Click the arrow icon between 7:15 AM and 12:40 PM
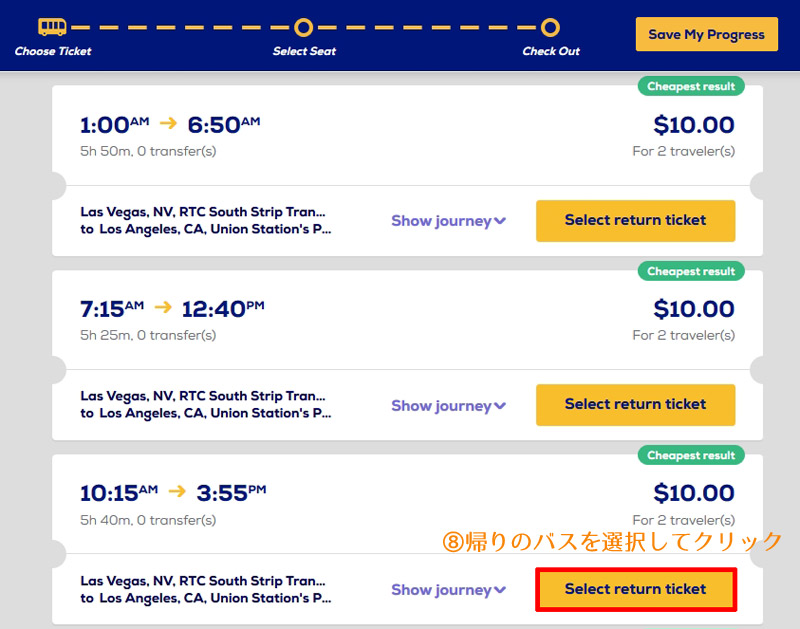This screenshot has width=800, height=629. coord(163,307)
